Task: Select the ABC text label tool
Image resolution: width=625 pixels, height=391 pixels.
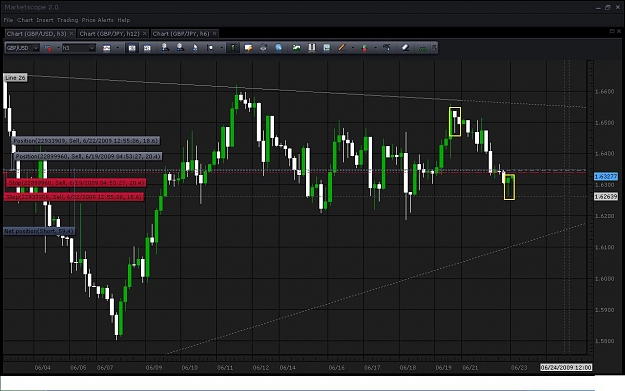Action: (387, 48)
